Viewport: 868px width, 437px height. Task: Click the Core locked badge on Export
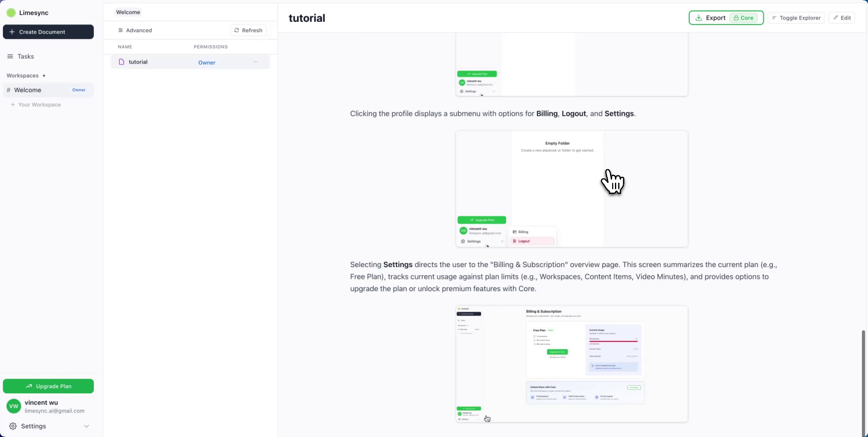coord(743,18)
